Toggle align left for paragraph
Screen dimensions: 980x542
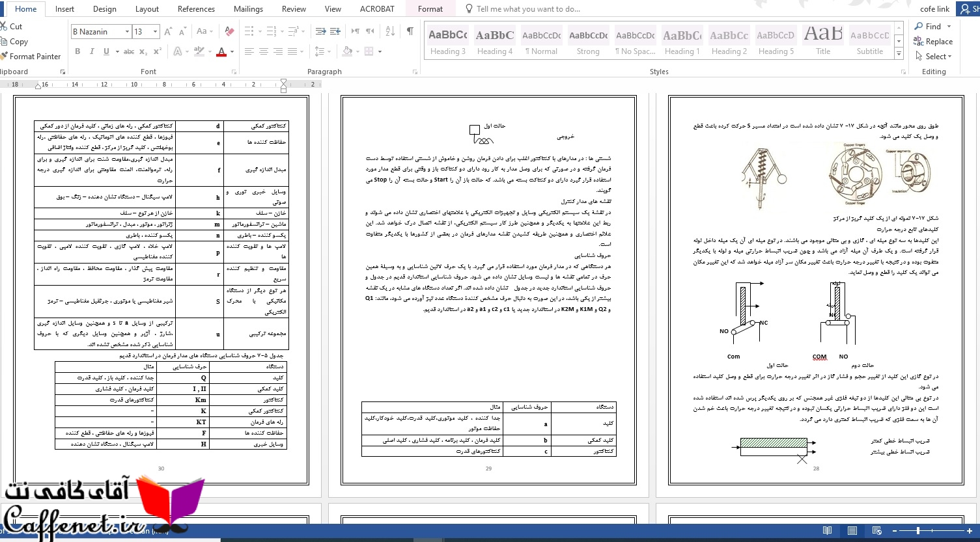[249, 51]
